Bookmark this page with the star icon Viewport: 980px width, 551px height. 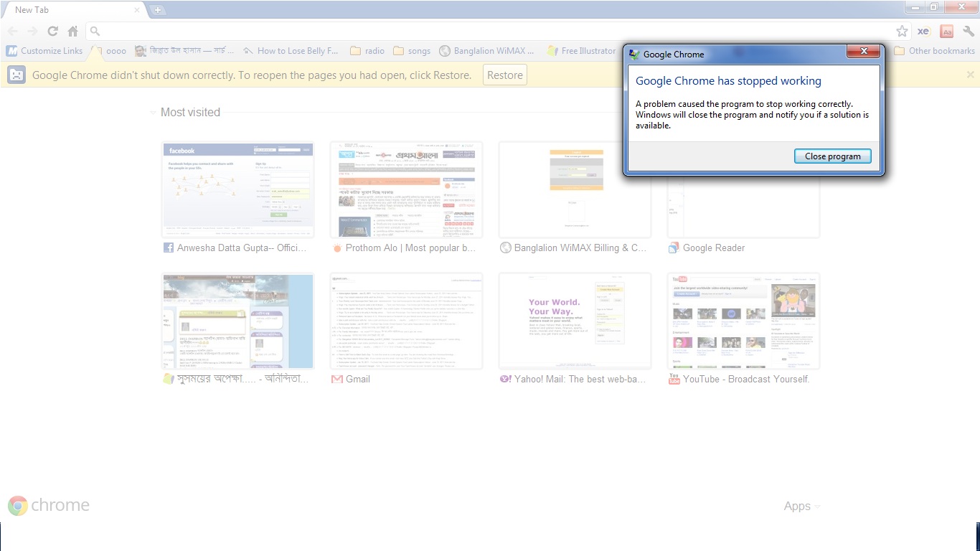[903, 31]
